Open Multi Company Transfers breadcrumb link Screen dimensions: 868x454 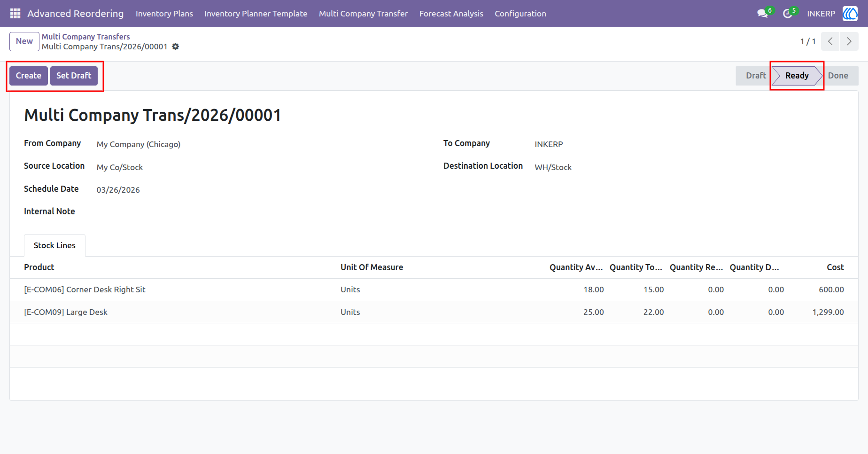[x=86, y=37]
